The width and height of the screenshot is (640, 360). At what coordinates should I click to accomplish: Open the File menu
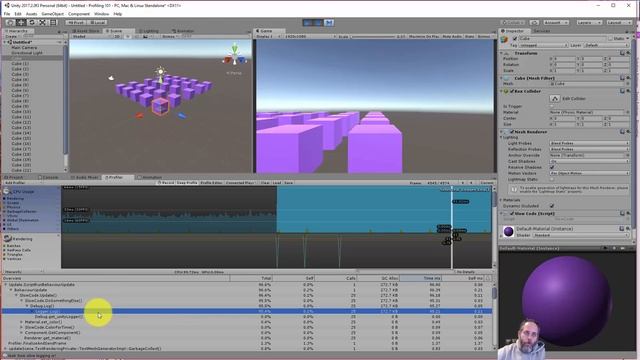tap(7, 14)
